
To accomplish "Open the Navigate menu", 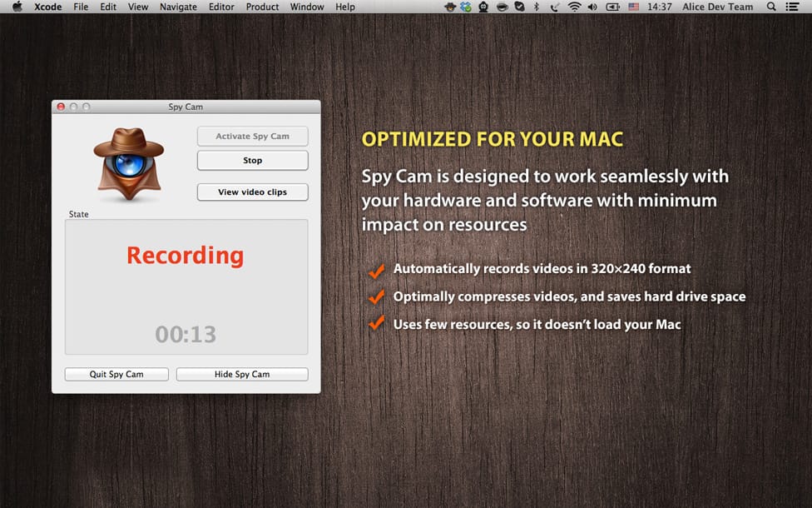I will pyautogui.click(x=178, y=7).
